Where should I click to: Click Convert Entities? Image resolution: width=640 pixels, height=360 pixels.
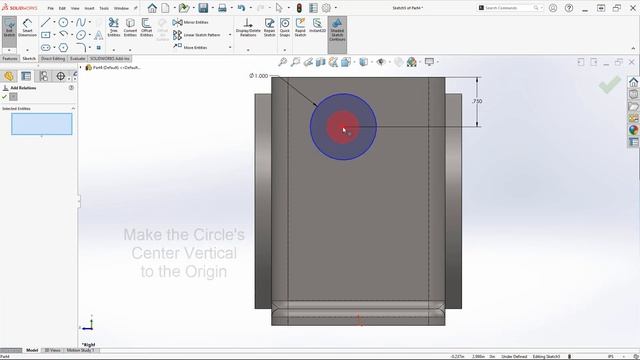[130, 28]
